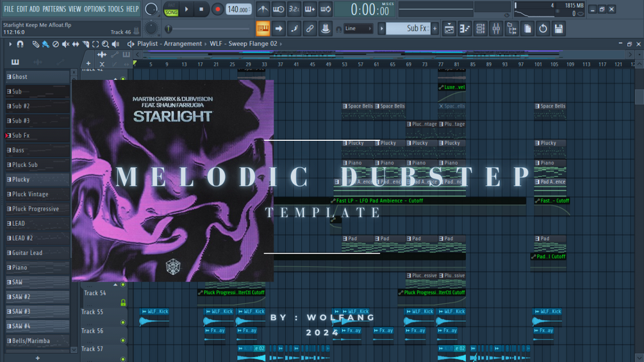Select the Playback speaker tool in Playlist
Image resolution: width=644 pixels, height=362 pixels.
(115, 44)
